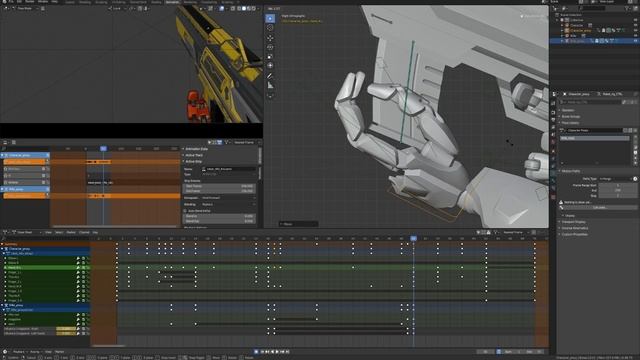The height and width of the screenshot is (360, 640).
Task: Open dope sheet Select menu
Action: pyautogui.click(x=59, y=232)
